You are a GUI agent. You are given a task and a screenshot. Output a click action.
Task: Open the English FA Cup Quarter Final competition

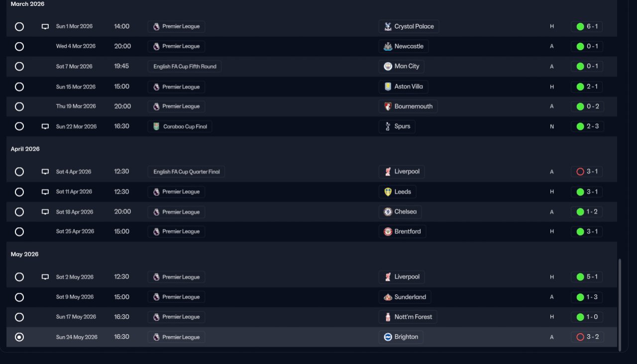(x=186, y=172)
